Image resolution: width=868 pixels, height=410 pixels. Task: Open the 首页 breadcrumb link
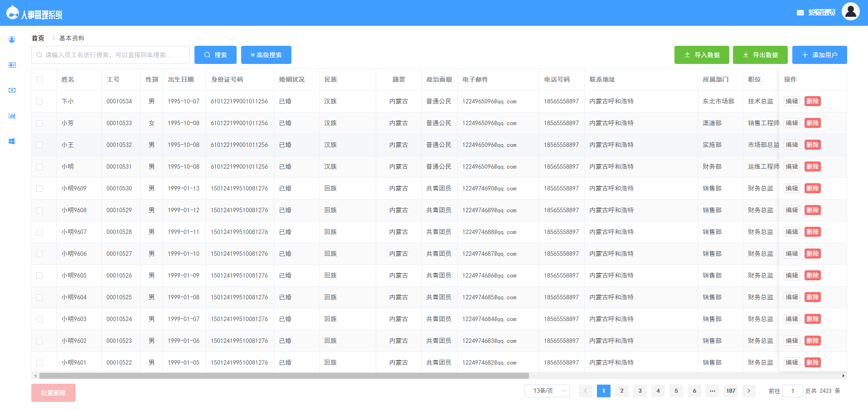click(38, 38)
